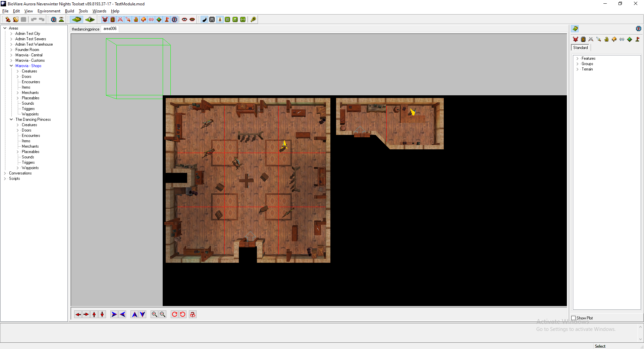
Task: Click the red lips icon in toolbar
Action: tap(192, 19)
